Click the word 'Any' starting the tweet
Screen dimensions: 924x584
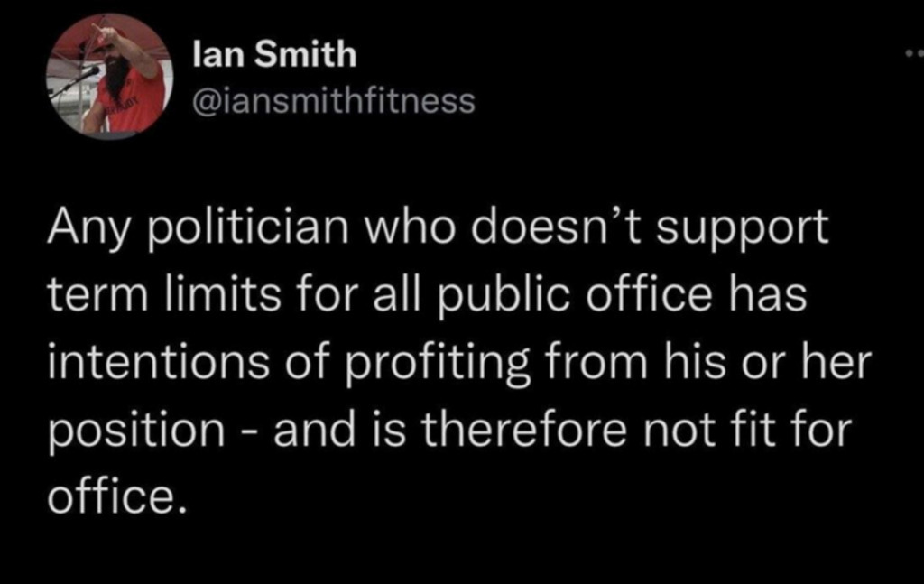coord(88,229)
